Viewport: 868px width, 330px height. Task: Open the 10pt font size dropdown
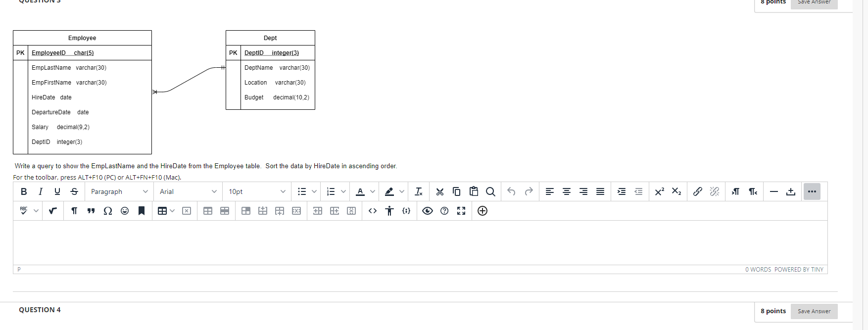[x=257, y=191]
